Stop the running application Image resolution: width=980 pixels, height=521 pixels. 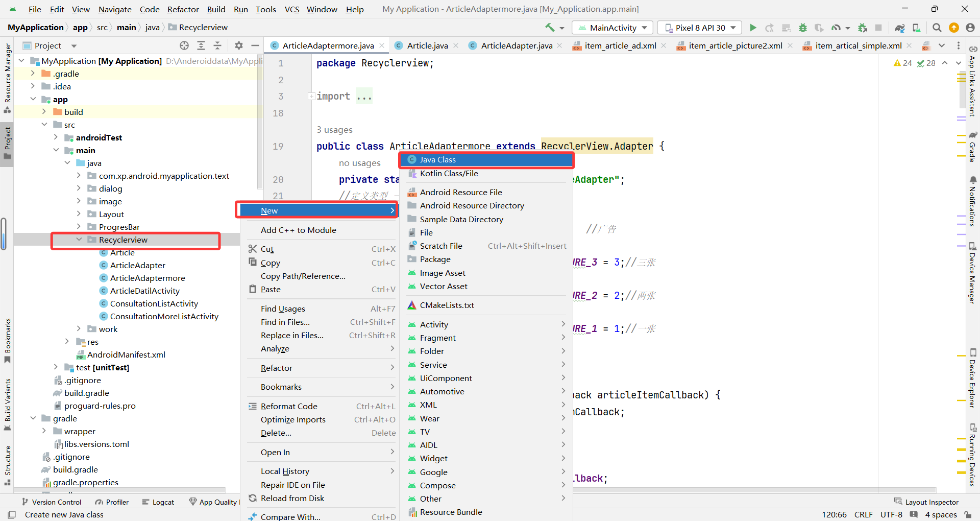pyautogui.click(x=878, y=28)
